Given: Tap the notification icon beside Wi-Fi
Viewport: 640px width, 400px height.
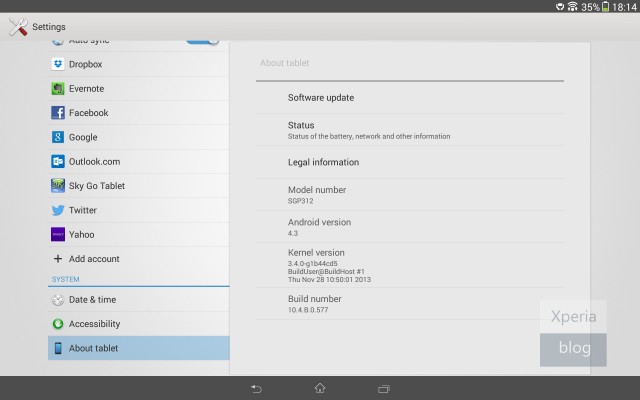Looking at the screenshot, I should (560, 7).
